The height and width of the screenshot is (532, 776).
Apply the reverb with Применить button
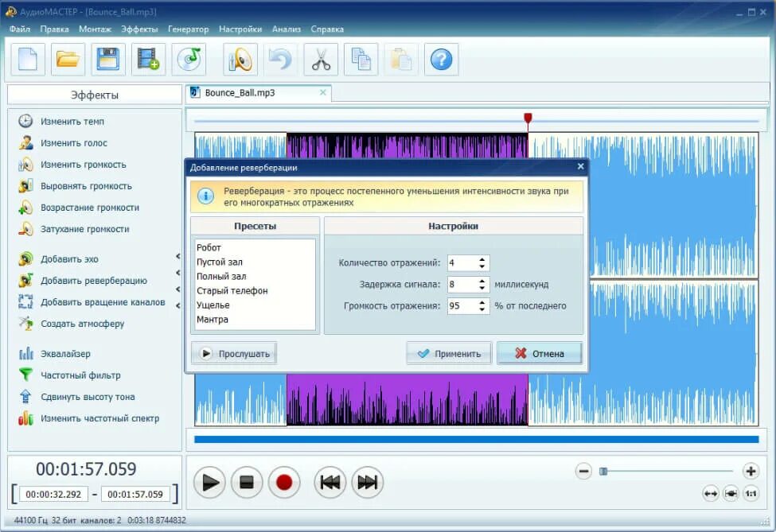click(449, 354)
